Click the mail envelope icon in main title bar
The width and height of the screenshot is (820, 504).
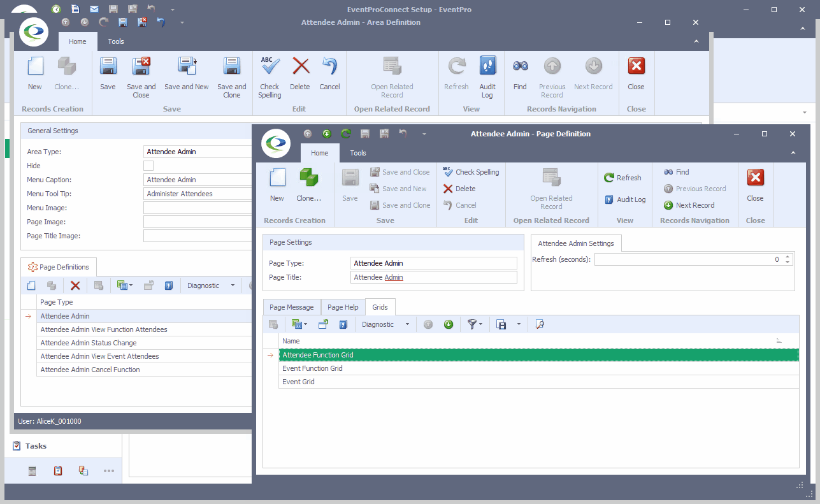pyautogui.click(x=94, y=9)
